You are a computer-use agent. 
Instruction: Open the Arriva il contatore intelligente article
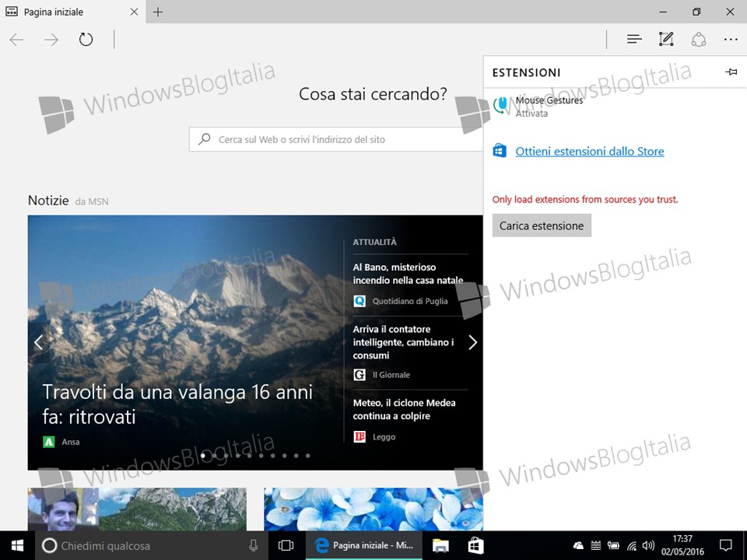coord(404,342)
